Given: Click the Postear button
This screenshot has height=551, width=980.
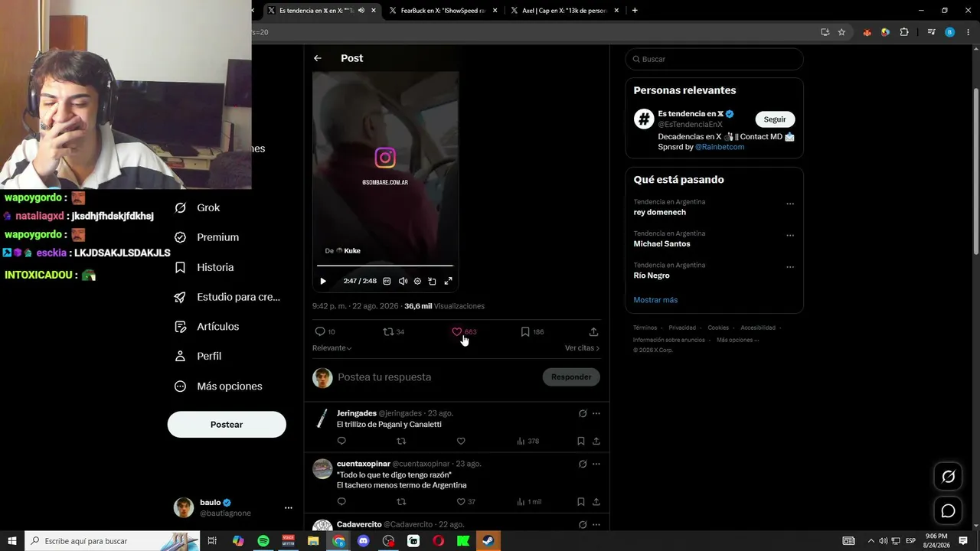Looking at the screenshot, I should coord(227,425).
